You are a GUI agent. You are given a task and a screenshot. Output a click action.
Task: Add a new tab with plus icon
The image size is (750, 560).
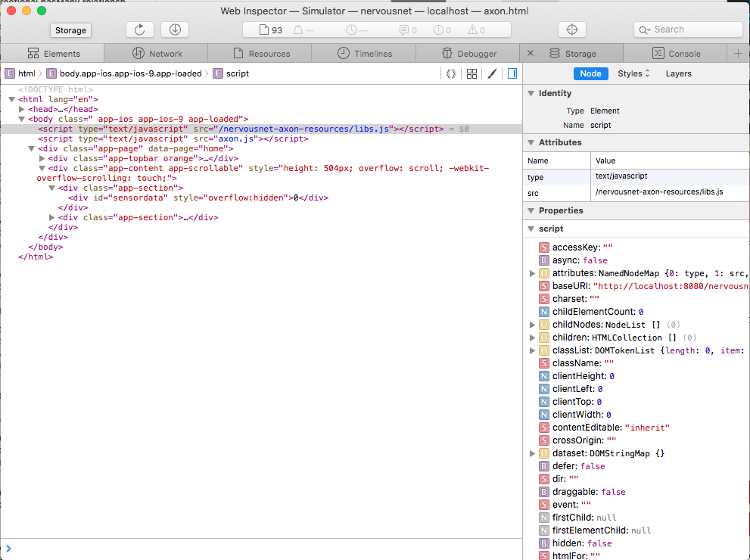click(x=738, y=53)
